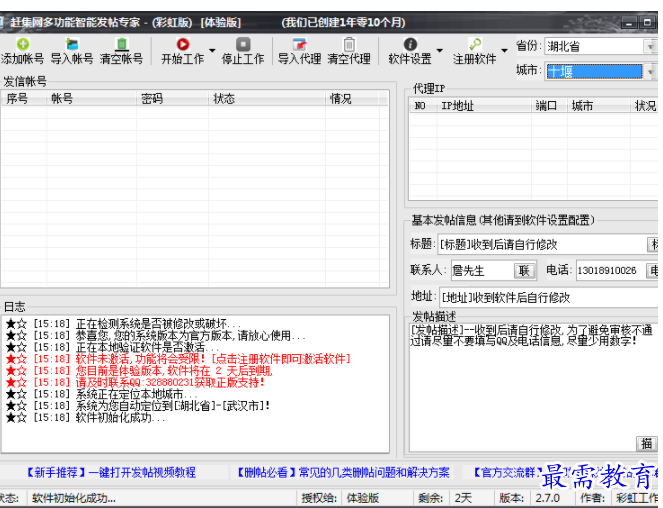Expand the arrow next to 软件设置
This screenshot has width=663, height=508.
[440, 51]
